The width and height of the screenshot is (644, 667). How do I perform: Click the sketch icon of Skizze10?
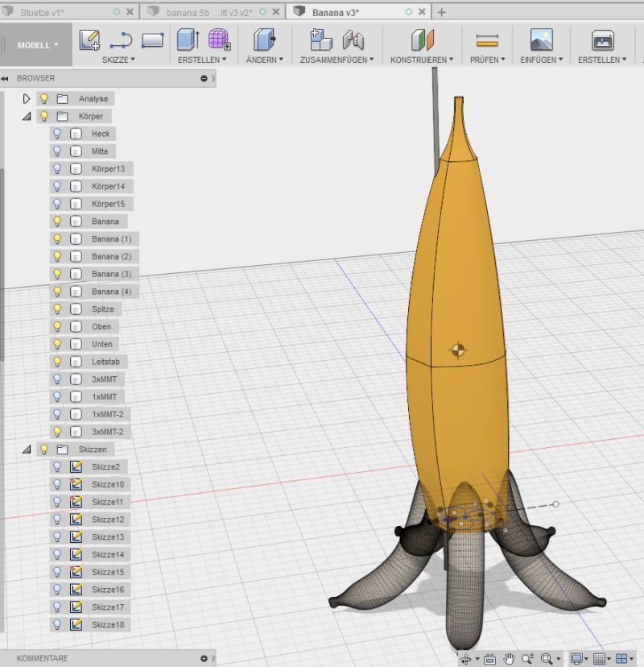76,484
